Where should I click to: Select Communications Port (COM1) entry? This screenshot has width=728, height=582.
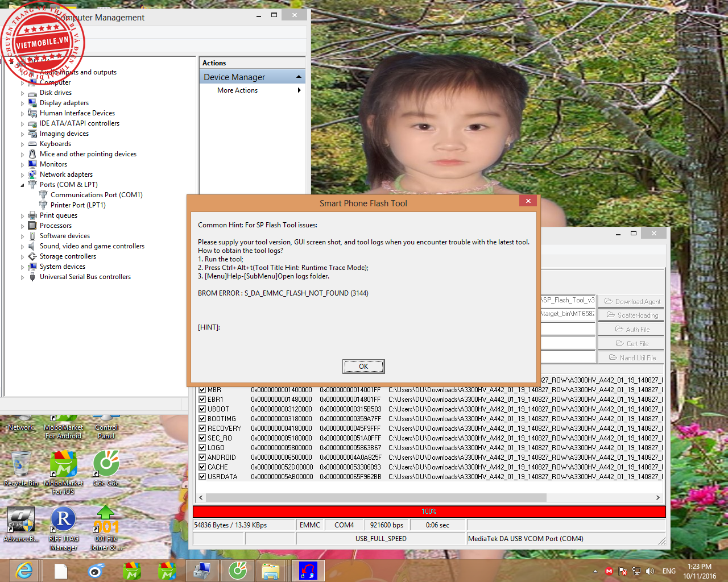pos(96,195)
